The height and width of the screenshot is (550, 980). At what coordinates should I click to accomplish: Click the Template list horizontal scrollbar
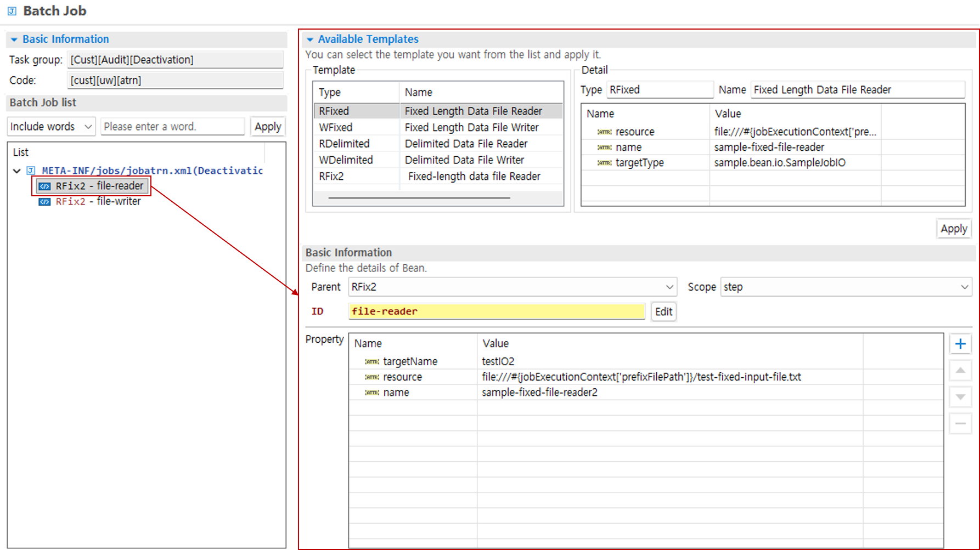(x=419, y=197)
